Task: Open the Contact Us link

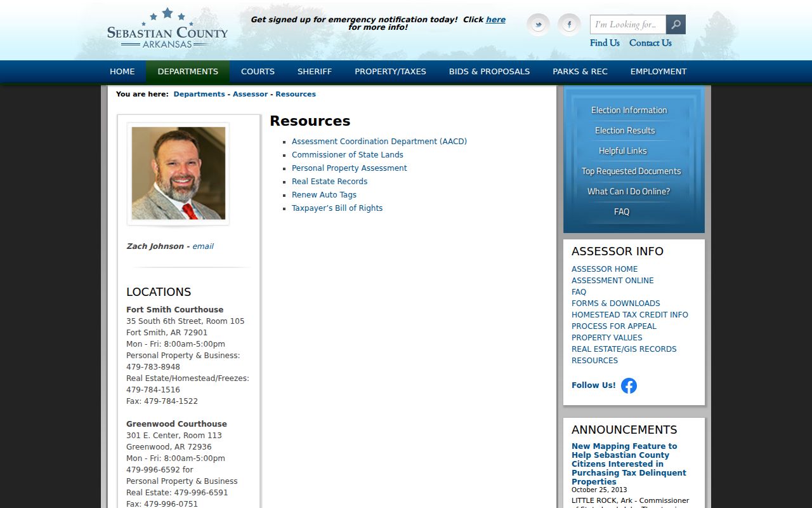Action: 650,43
